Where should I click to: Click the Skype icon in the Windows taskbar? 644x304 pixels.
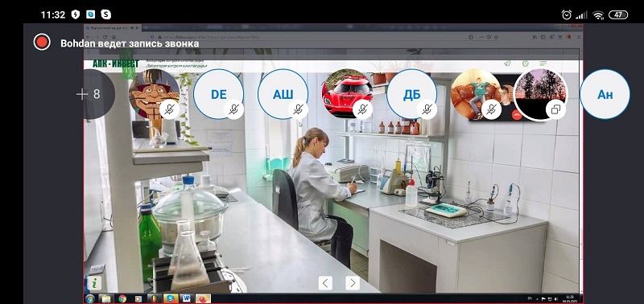170,298
